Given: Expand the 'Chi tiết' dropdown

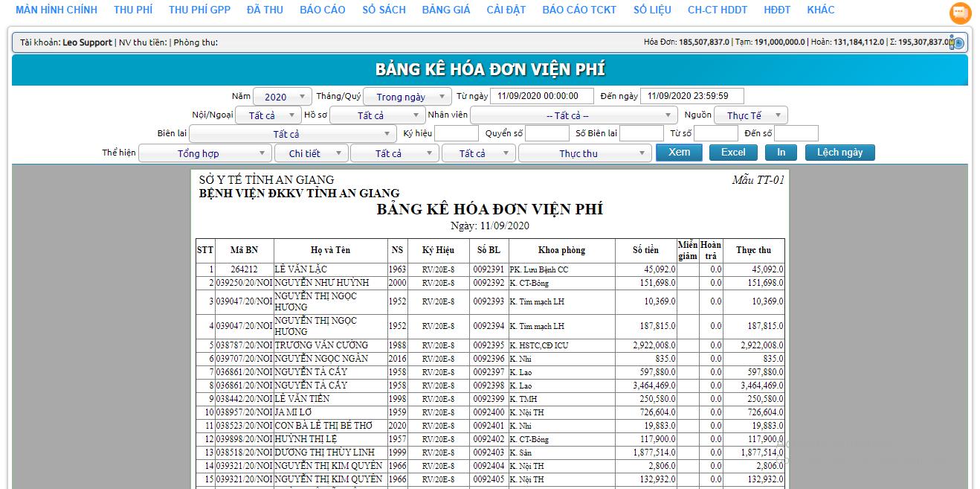Looking at the screenshot, I should [311, 153].
